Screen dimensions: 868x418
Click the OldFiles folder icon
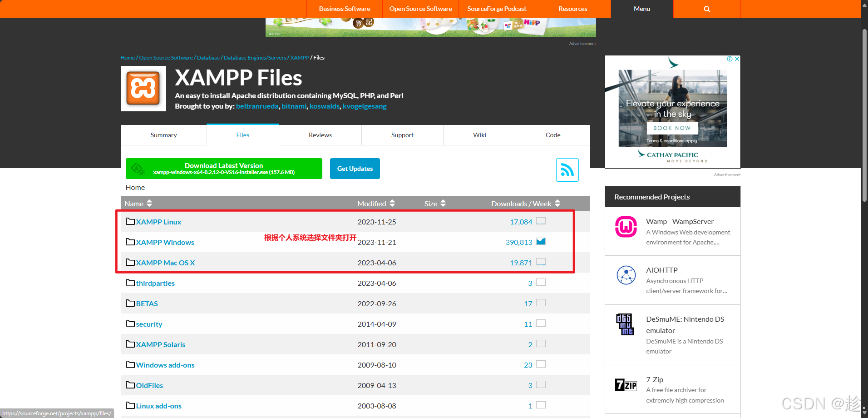(x=130, y=385)
